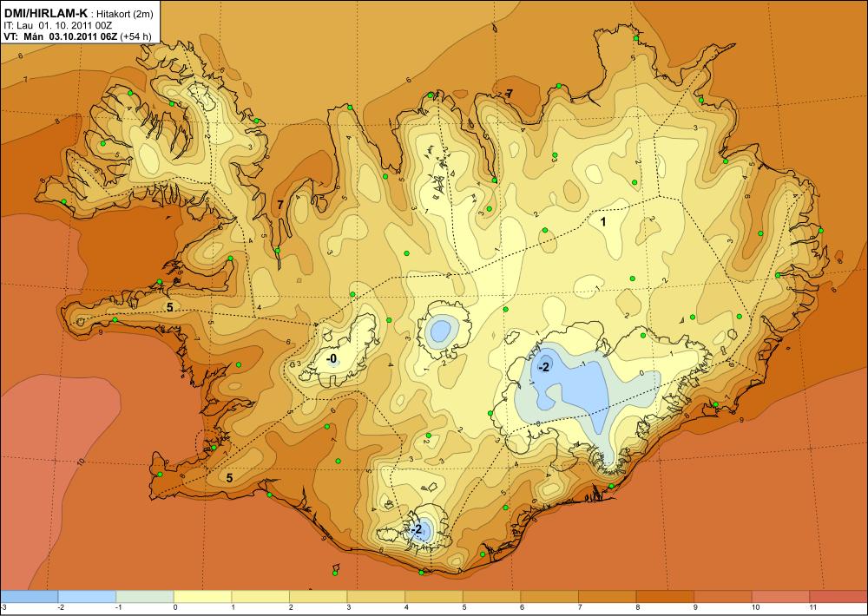Pick the 5 to 6 legend color band

point(492,597)
